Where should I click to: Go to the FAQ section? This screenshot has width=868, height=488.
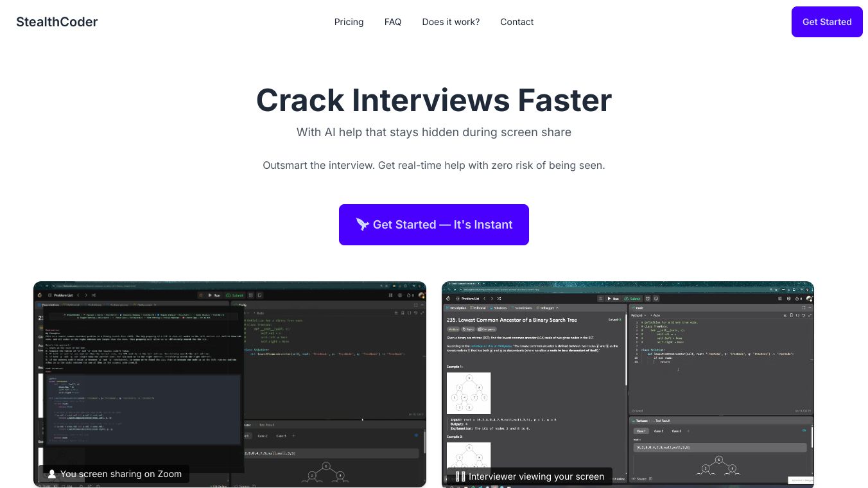click(393, 22)
